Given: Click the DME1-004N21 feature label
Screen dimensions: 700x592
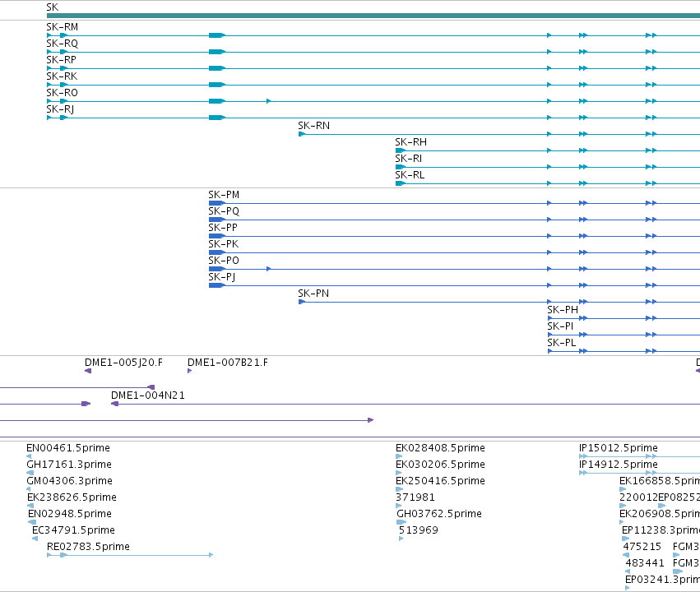Looking at the screenshot, I should pos(148,395).
